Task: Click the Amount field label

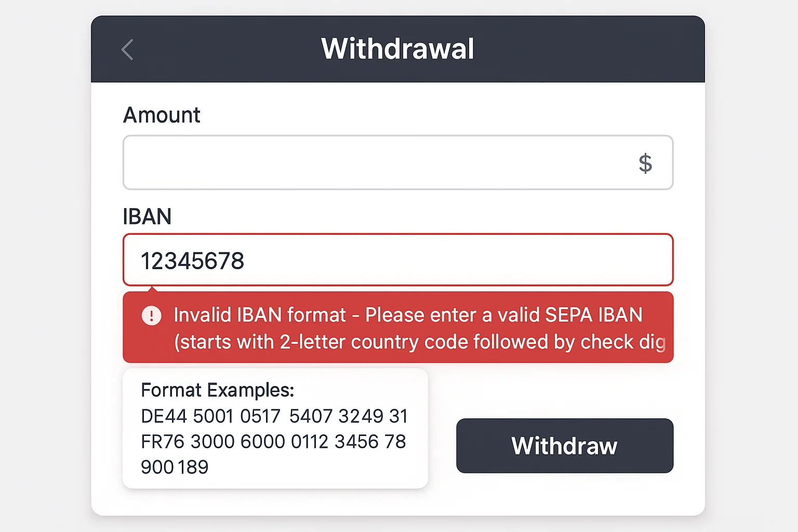Action: 162,115
